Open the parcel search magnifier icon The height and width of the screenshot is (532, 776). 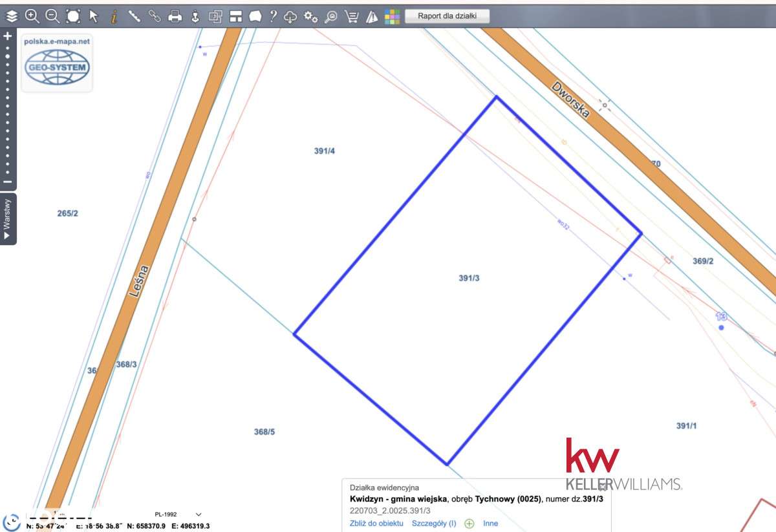point(330,17)
